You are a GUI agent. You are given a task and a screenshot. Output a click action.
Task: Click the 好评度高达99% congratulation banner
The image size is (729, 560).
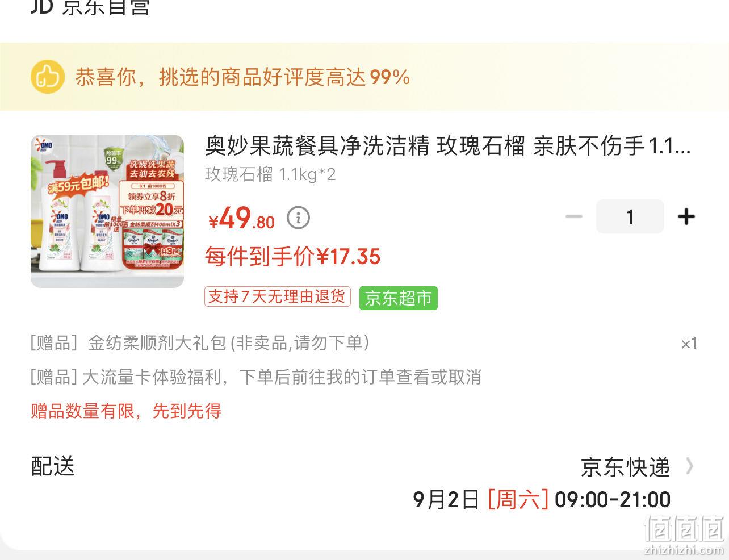click(x=364, y=77)
